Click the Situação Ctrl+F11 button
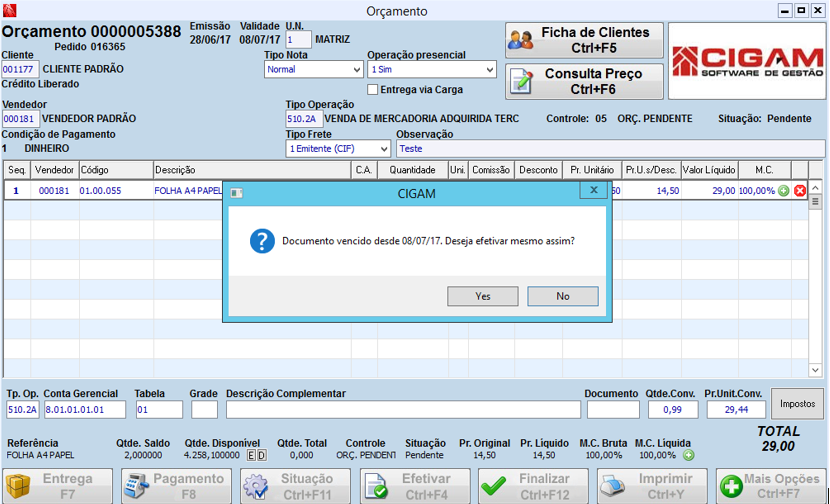 point(295,486)
